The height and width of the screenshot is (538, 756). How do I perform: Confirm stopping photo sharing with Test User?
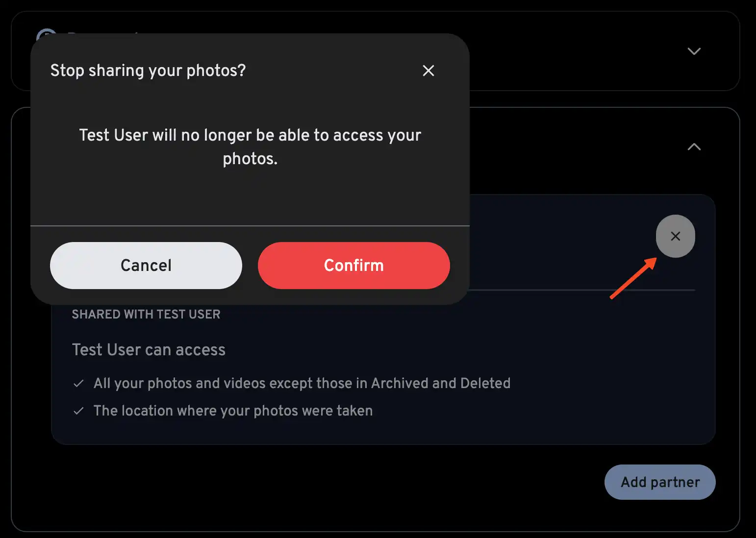point(353,265)
